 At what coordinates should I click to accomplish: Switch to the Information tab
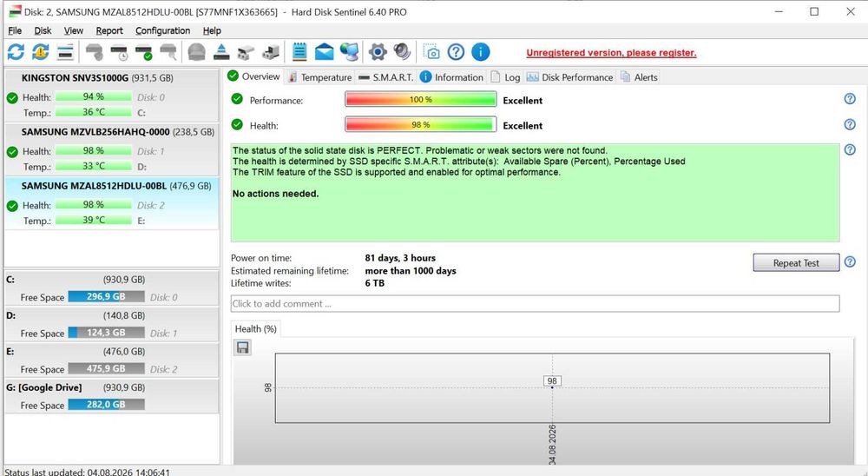(x=451, y=77)
